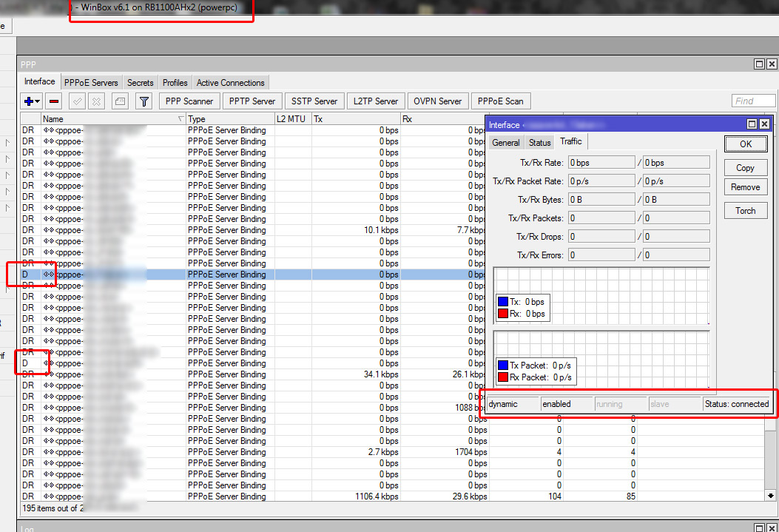Viewport: 779px width, 532px height.
Task: Click Copy in the Interface dialog
Action: (746, 168)
